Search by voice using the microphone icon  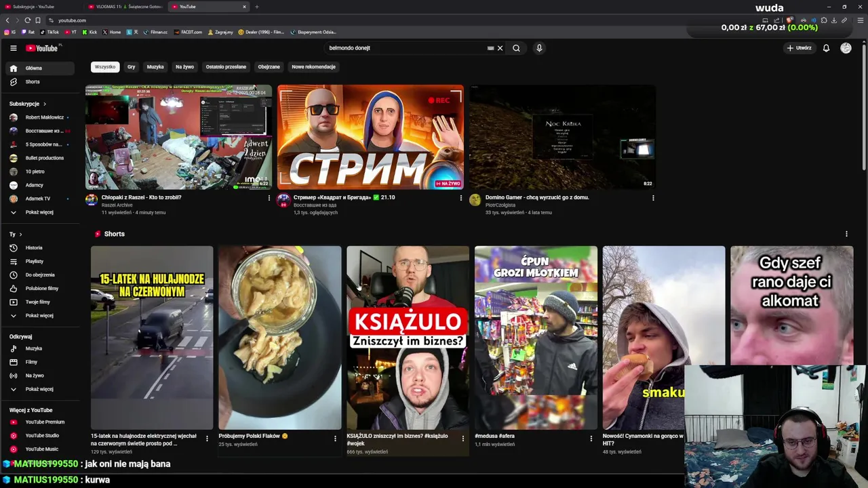(x=539, y=48)
